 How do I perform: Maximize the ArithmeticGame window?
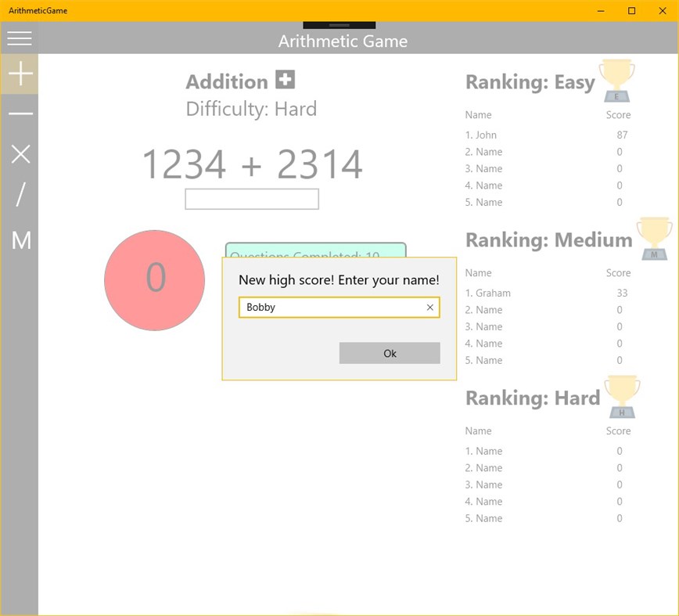click(632, 11)
